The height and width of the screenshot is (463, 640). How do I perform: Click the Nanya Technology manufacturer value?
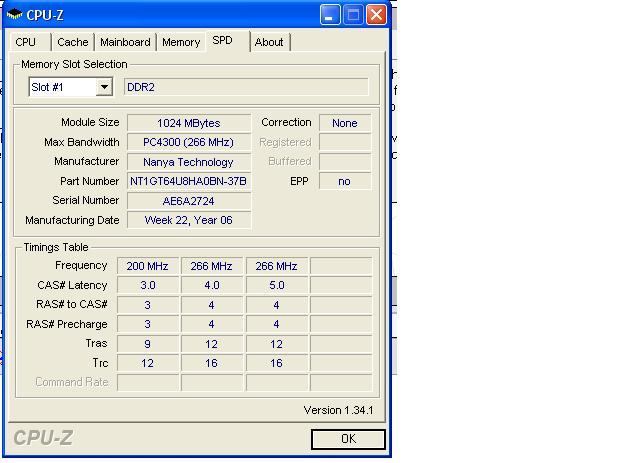[189, 162]
